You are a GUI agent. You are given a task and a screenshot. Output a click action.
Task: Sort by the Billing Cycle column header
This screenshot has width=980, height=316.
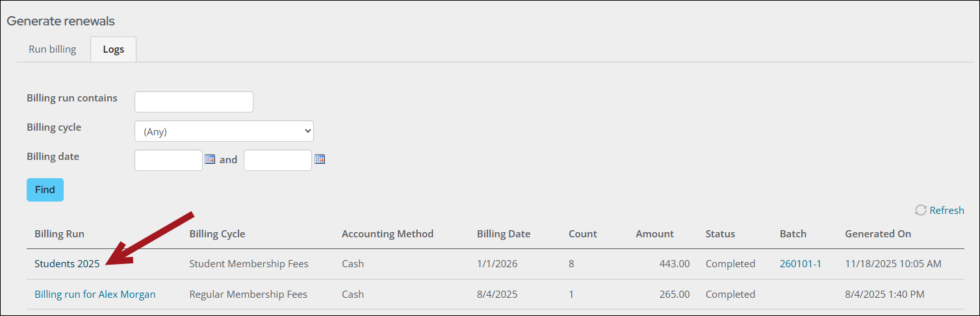(217, 234)
